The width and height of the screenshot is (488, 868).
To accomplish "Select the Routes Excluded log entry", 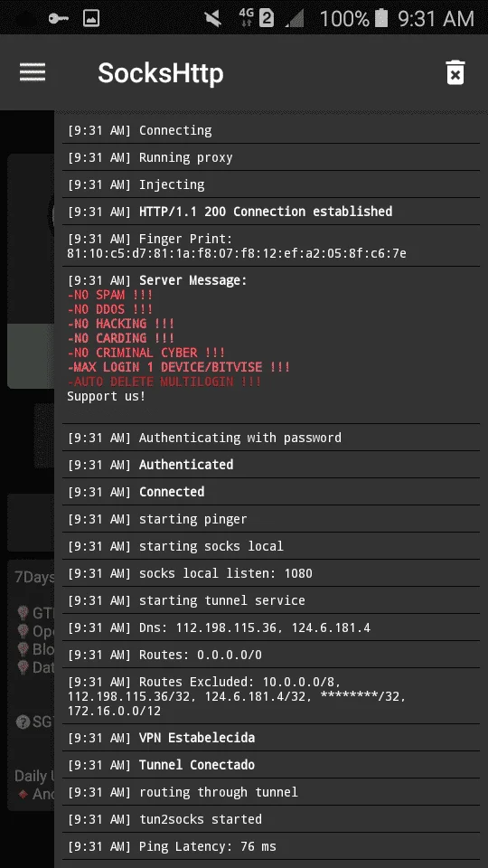I will pyautogui.click(x=270, y=696).
